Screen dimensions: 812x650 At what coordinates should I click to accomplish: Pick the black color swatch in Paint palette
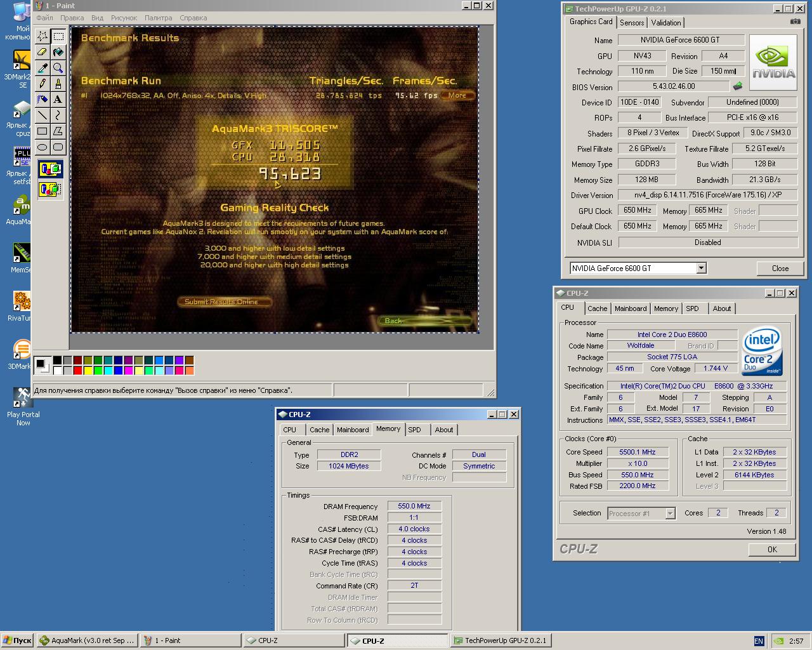click(x=57, y=361)
